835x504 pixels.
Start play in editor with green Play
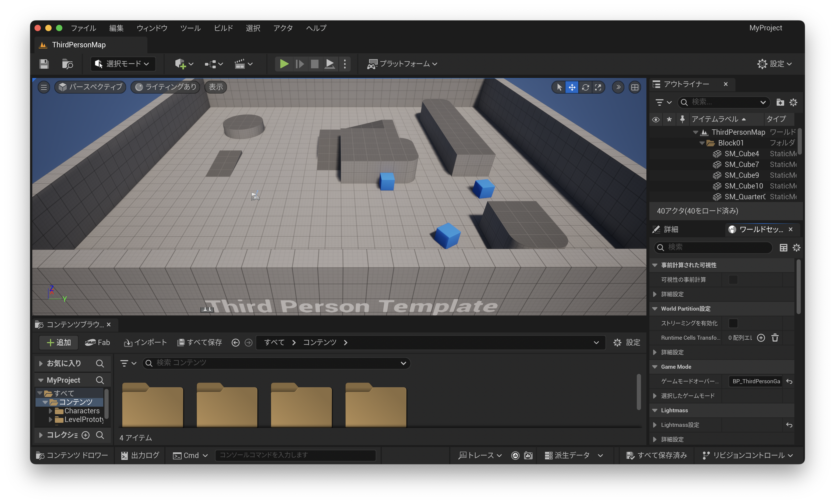[x=284, y=64]
